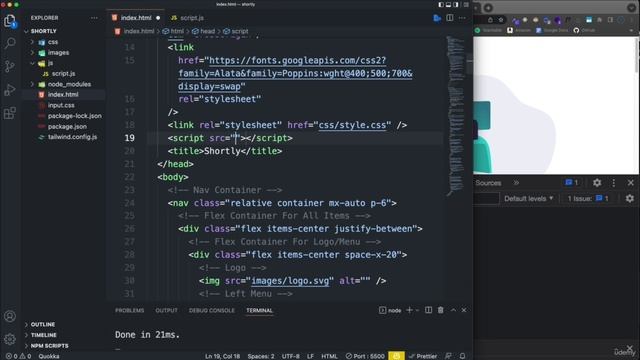This screenshot has width=640, height=360.
Task: Click errors and warnings count in status bar
Action: pos(19,356)
